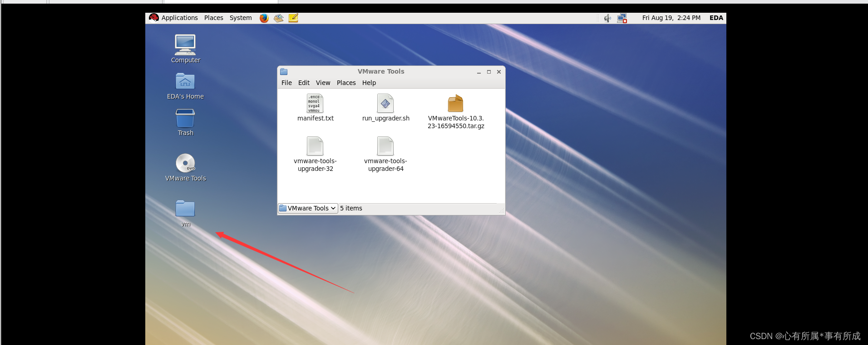The image size is (868, 345).
Task: Select vmware-tools-upgrader-32 file icon
Action: (x=315, y=146)
